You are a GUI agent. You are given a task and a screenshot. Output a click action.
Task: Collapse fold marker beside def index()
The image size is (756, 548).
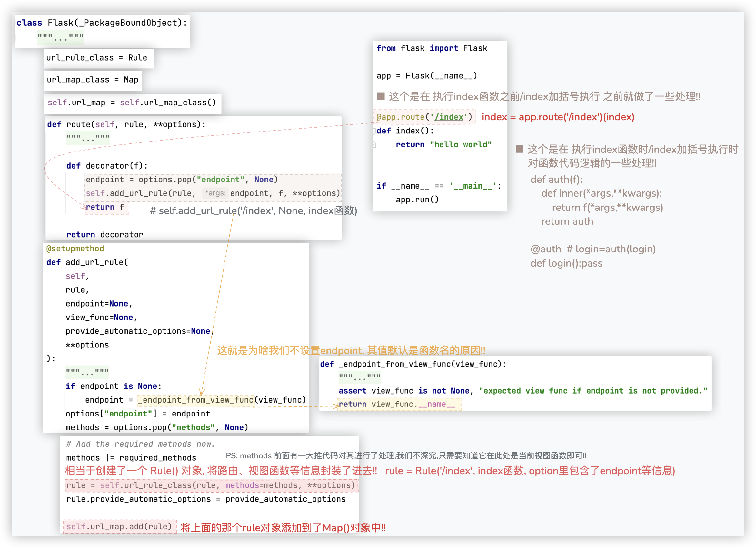pos(374,131)
